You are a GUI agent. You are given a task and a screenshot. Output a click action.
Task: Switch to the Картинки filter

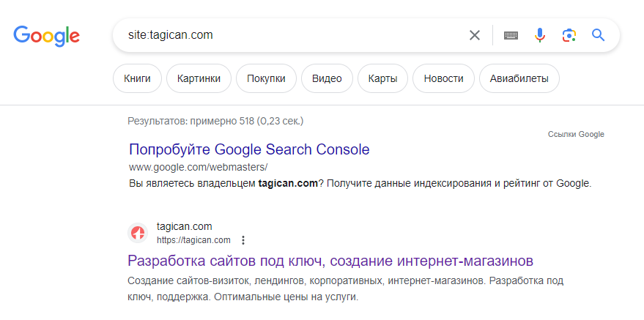coord(199,78)
